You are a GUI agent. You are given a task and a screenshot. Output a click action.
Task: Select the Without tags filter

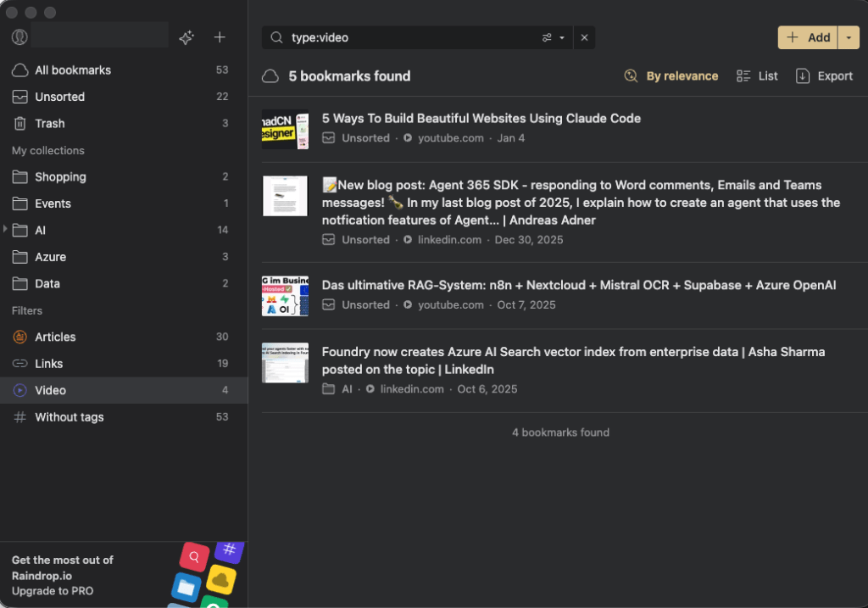click(69, 417)
